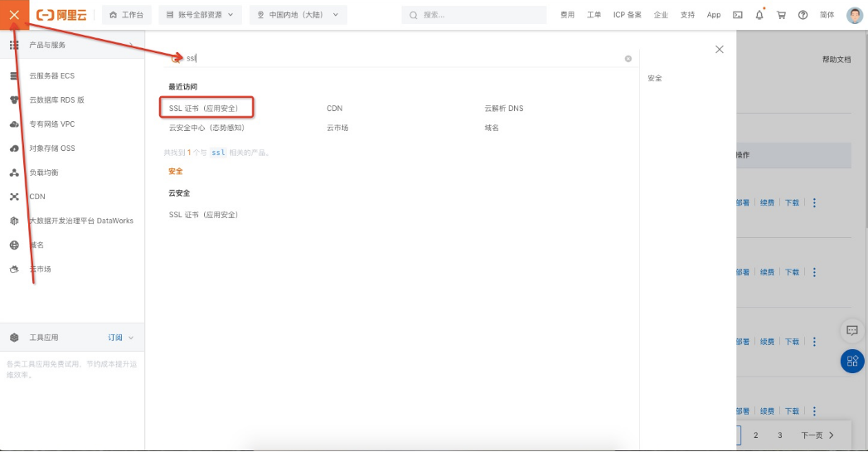Click the VPC cloud icon

(x=14, y=124)
